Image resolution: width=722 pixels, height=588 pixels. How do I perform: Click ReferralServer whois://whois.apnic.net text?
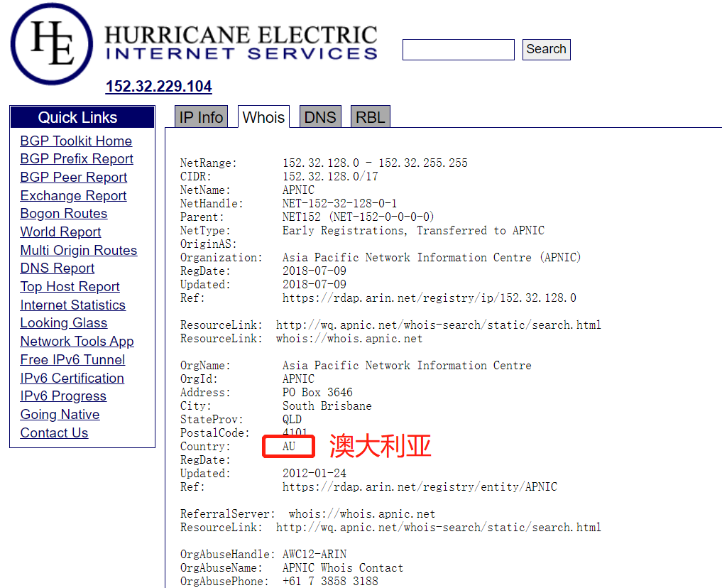point(362,514)
